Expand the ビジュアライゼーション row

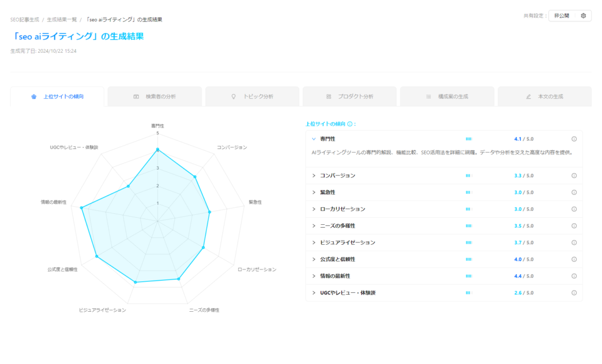click(314, 242)
